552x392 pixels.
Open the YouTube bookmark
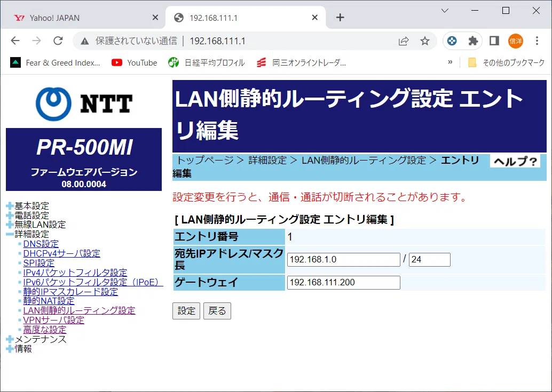[135, 63]
